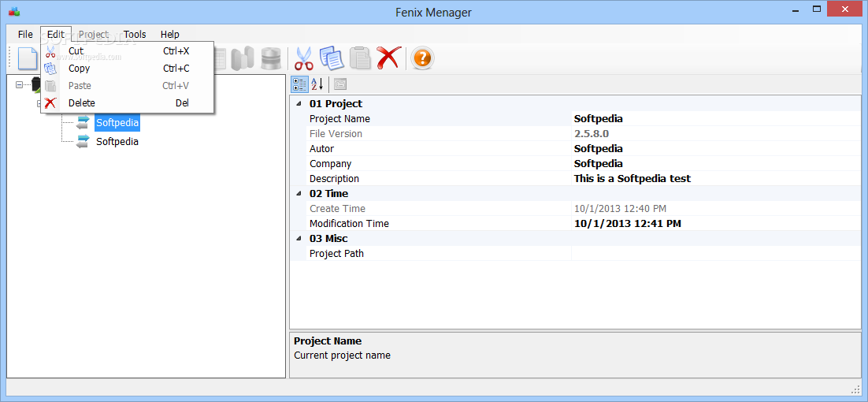Maximize the Fenix Menager window
This screenshot has width=868, height=402.
tap(817, 9)
